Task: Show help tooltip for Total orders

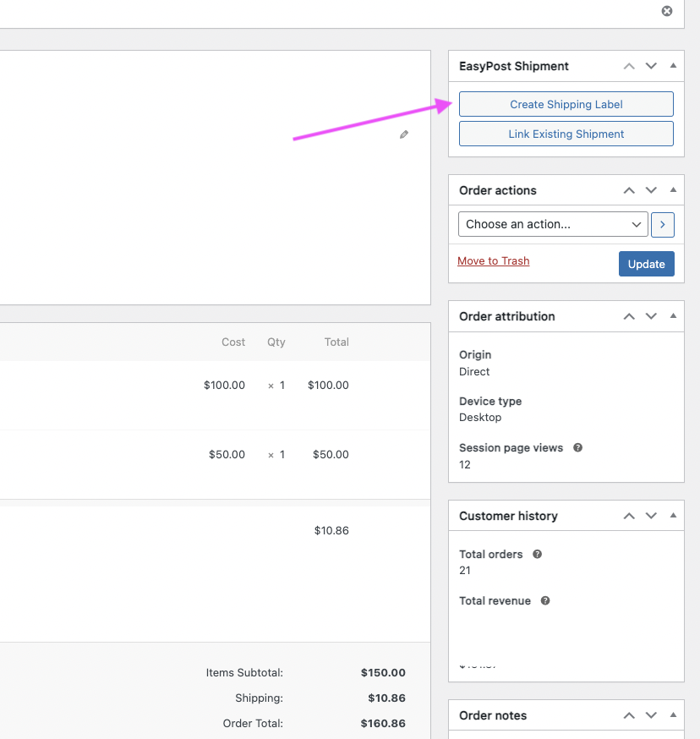Action: coord(537,554)
